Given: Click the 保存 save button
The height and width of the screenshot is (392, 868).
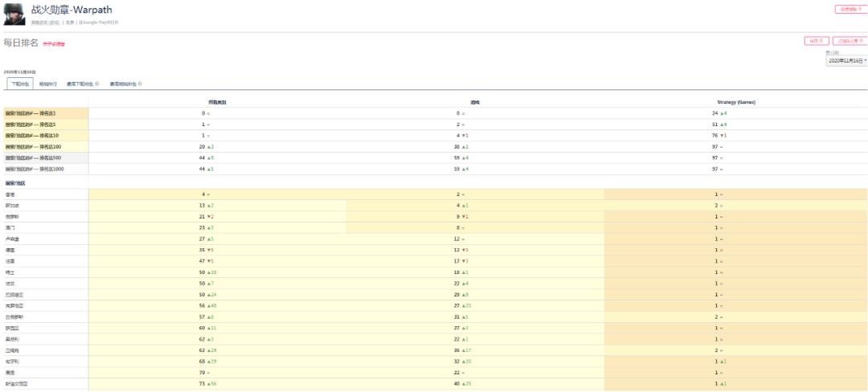Looking at the screenshot, I should (x=817, y=40).
